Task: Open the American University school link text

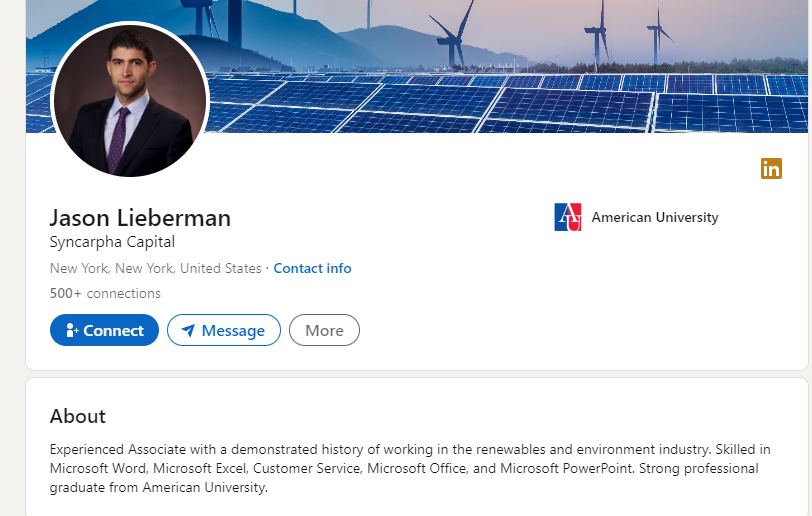Action: [x=655, y=217]
